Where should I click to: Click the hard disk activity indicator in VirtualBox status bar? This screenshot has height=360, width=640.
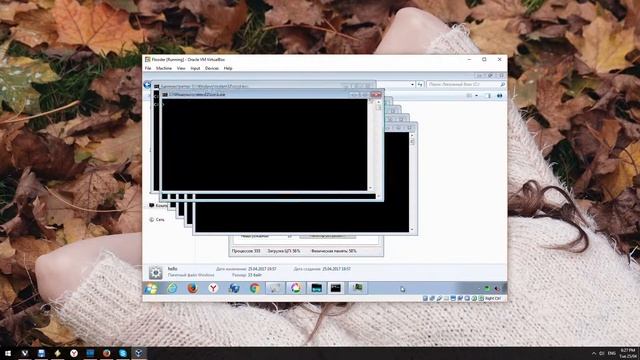[425, 299]
